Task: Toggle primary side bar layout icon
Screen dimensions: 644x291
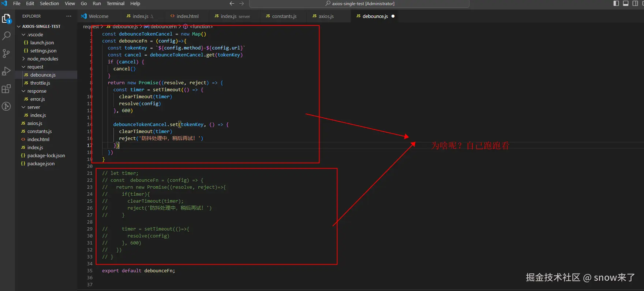Action: pos(616,4)
